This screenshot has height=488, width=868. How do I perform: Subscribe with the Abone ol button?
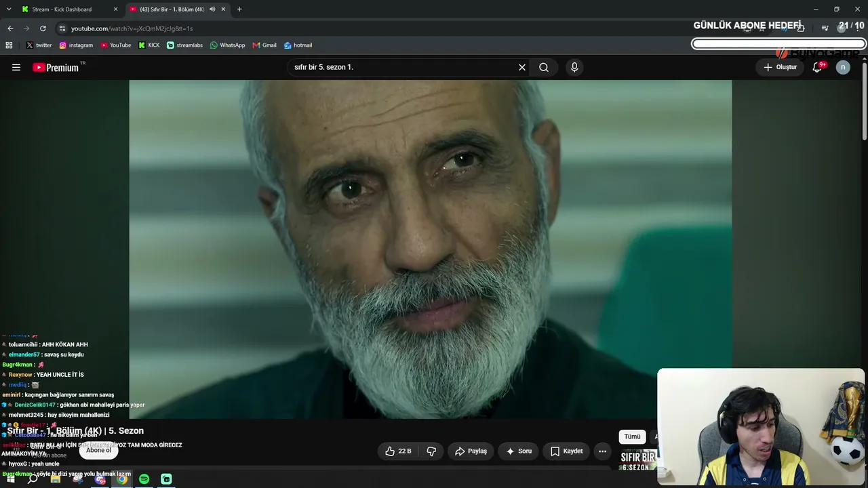98,450
